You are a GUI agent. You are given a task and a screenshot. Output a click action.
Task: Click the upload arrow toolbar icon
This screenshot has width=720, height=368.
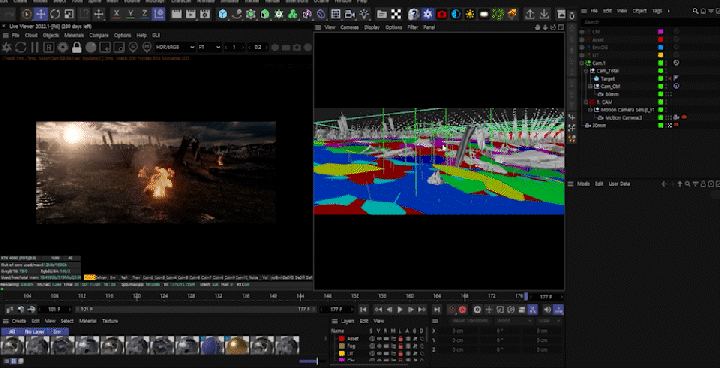click(530, 14)
